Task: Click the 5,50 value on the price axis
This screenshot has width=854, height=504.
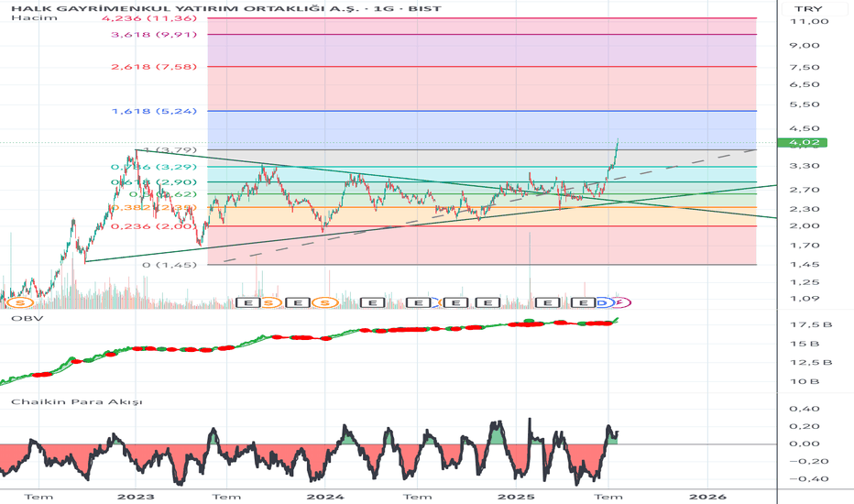Action: point(804,104)
